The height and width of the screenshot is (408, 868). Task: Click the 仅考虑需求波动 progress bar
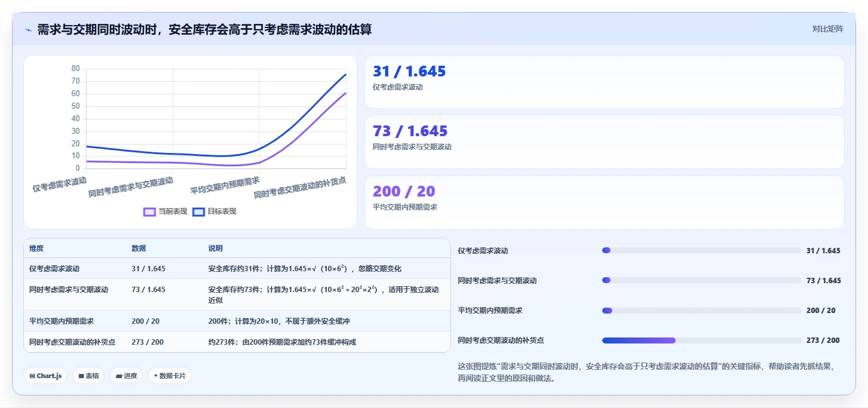(701, 250)
